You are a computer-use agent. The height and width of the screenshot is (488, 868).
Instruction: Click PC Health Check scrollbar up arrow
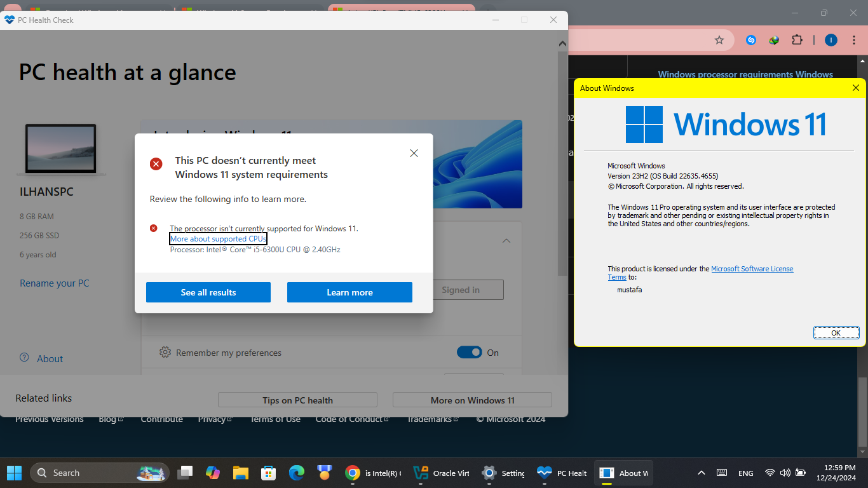pos(562,43)
